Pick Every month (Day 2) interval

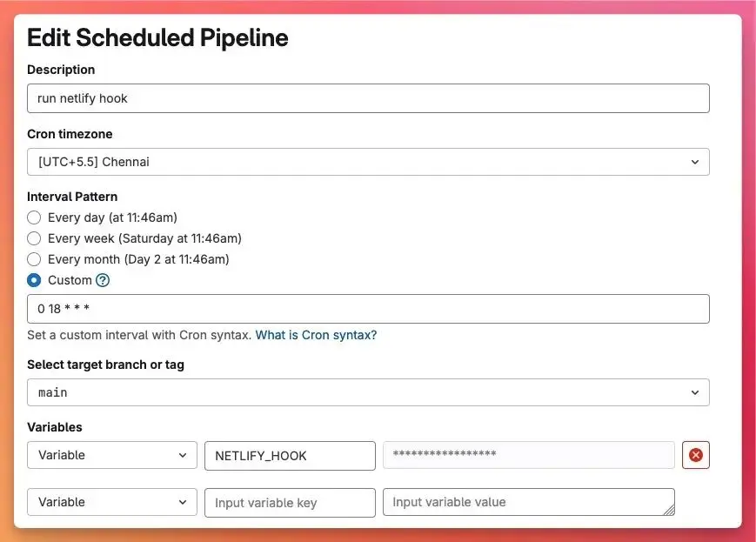coord(34,259)
